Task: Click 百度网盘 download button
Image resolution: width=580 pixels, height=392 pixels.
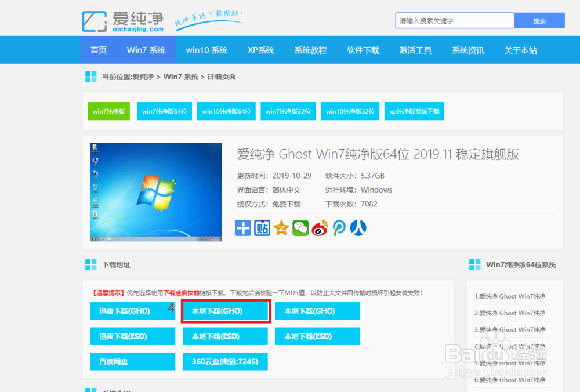Action: [x=133, y=361]
